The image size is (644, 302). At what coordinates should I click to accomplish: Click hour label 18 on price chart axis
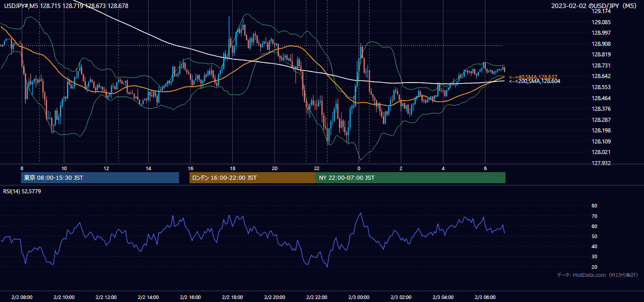coord(232,168)
